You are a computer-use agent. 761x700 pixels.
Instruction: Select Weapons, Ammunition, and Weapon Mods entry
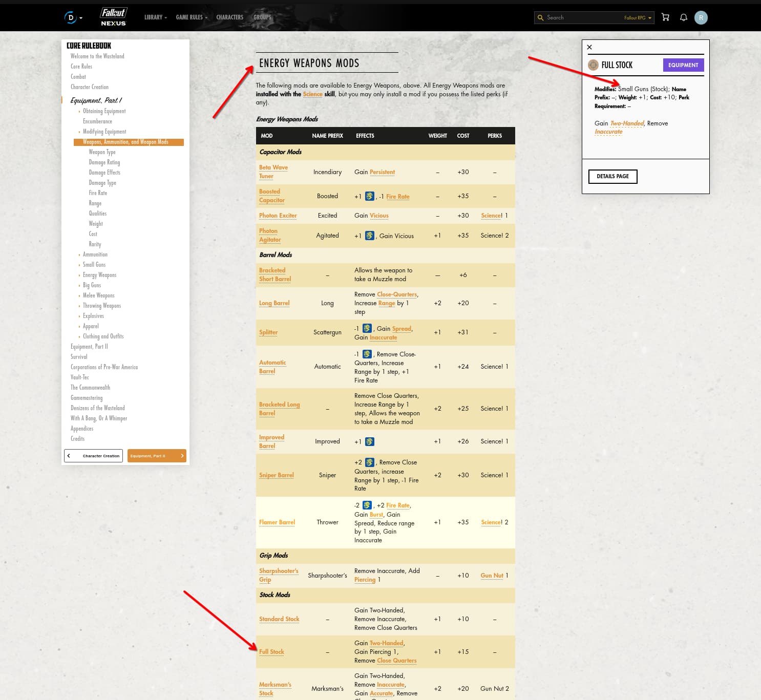click(129, 142)
